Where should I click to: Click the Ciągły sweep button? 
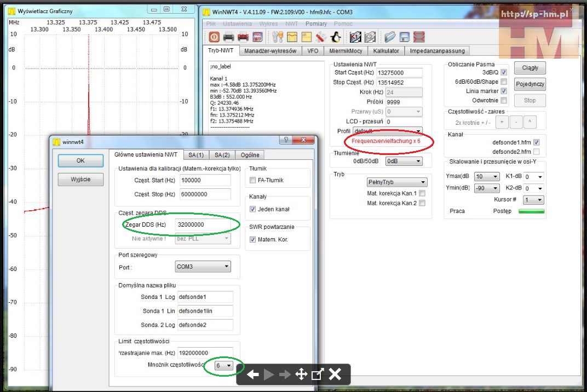(x=530, y=68)
